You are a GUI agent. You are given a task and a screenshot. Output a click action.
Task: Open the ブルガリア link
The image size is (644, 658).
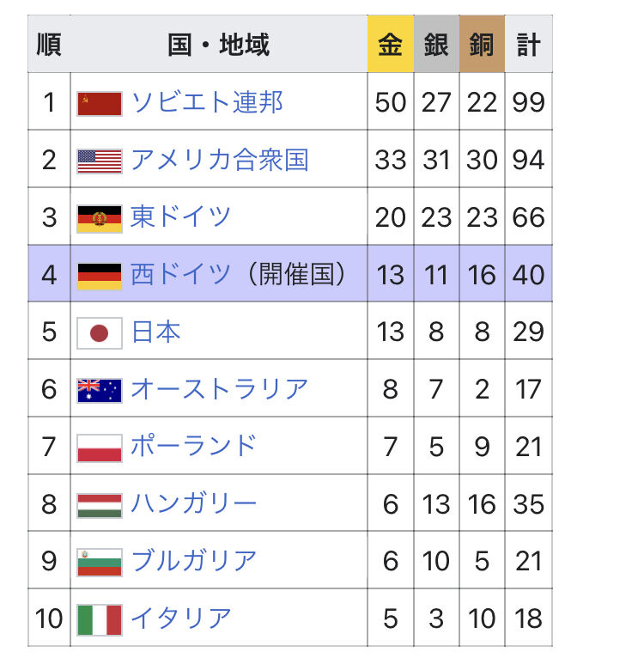193,562
